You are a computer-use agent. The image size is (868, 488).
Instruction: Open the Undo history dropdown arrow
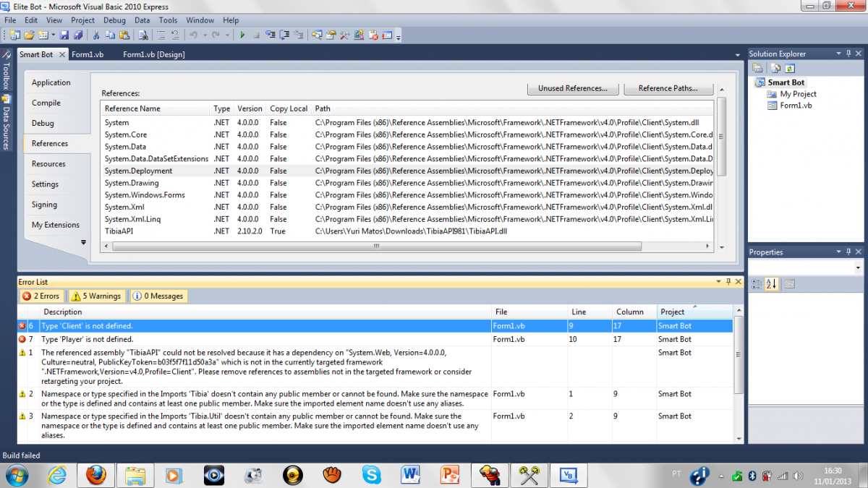pyautogui.click(x=205, y=35)
